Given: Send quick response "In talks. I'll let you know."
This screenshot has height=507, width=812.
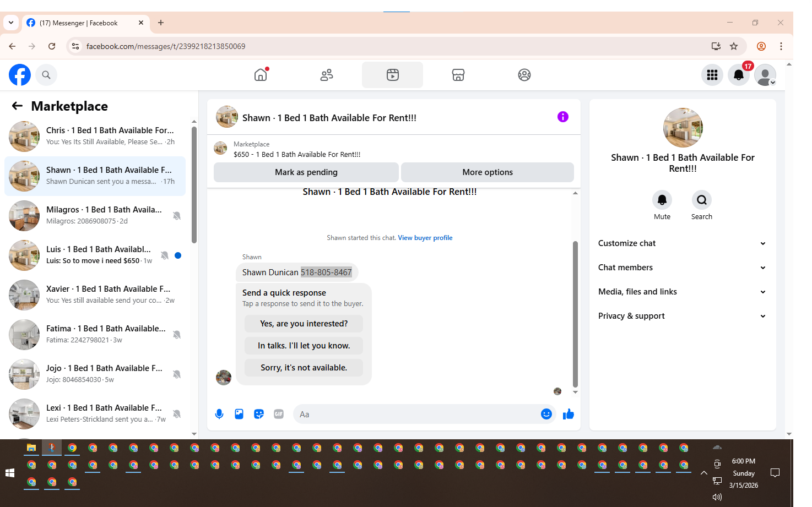Looking at the screenshot, I should [304, 346].
